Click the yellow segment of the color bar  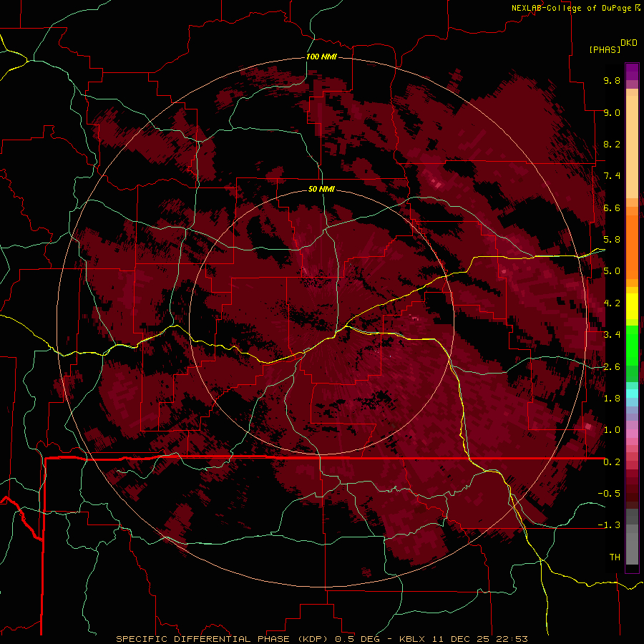pos(632,306)
